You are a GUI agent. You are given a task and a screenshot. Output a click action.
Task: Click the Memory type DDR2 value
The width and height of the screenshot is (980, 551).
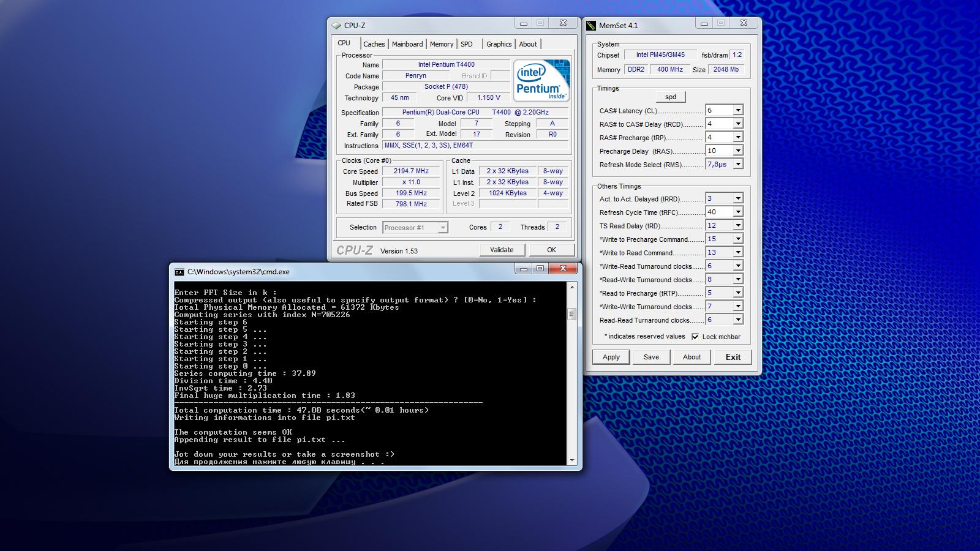[x=636, y=70]
